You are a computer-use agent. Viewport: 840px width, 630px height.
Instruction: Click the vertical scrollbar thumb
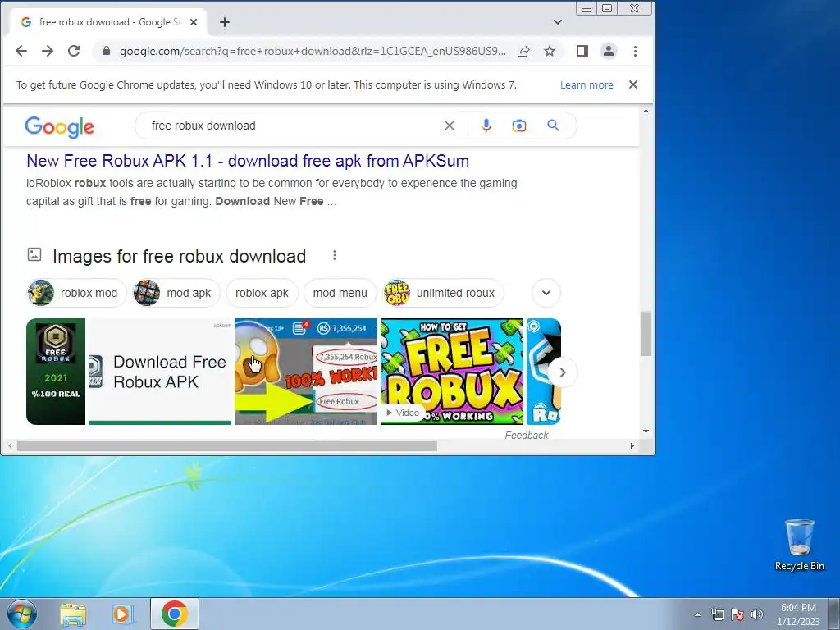pyautogui.click(x=646, y=333)
